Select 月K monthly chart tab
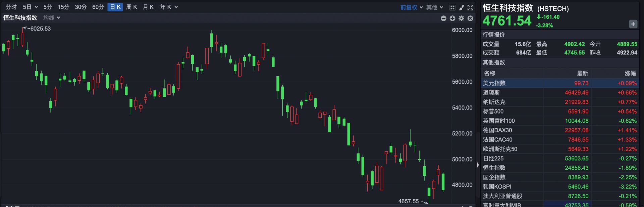This screenshot has width=644, height=207. 148,7
